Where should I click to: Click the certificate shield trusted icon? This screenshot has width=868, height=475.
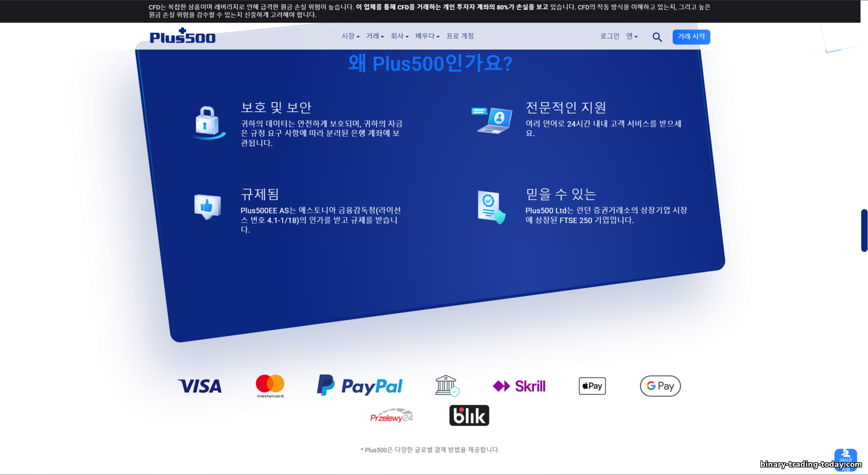(491, 207)
